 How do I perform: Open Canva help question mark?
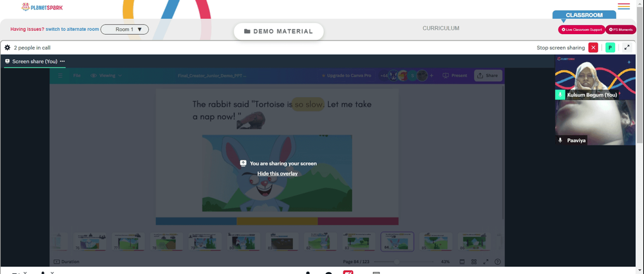(x=497, y=262)
